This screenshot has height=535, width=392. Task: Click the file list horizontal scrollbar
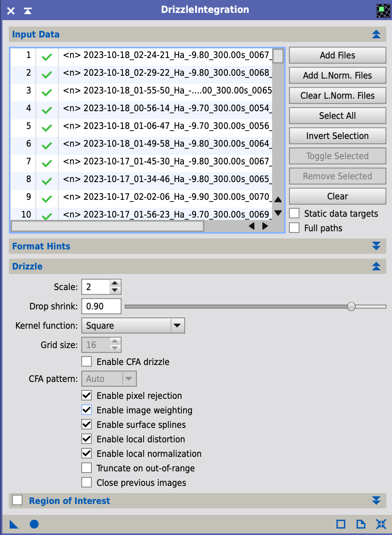click(107, 226)
